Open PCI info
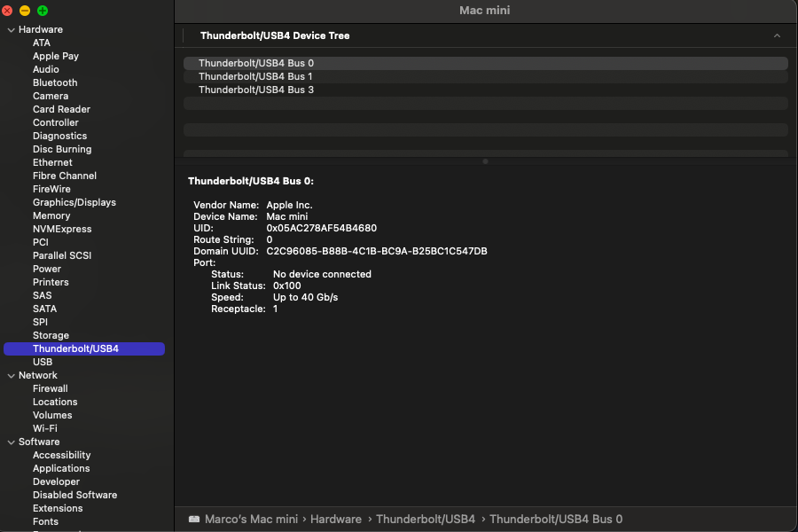Image resolution: width=798 pixels, height=532 pixels. [41, 242]
